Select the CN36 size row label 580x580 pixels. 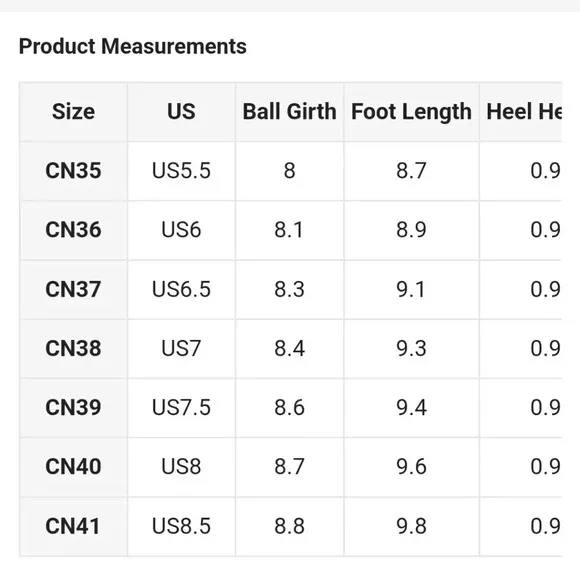(73, 230)
